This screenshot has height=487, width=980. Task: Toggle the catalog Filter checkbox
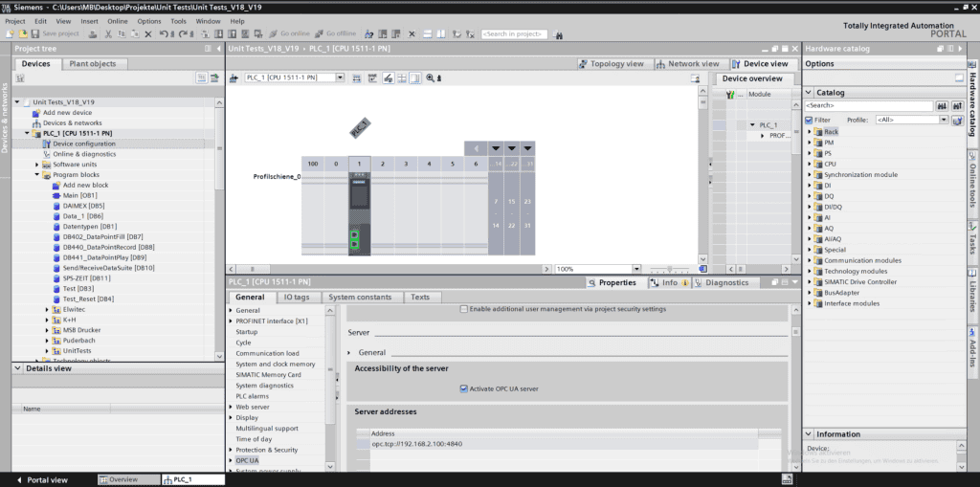pos(809,120)
